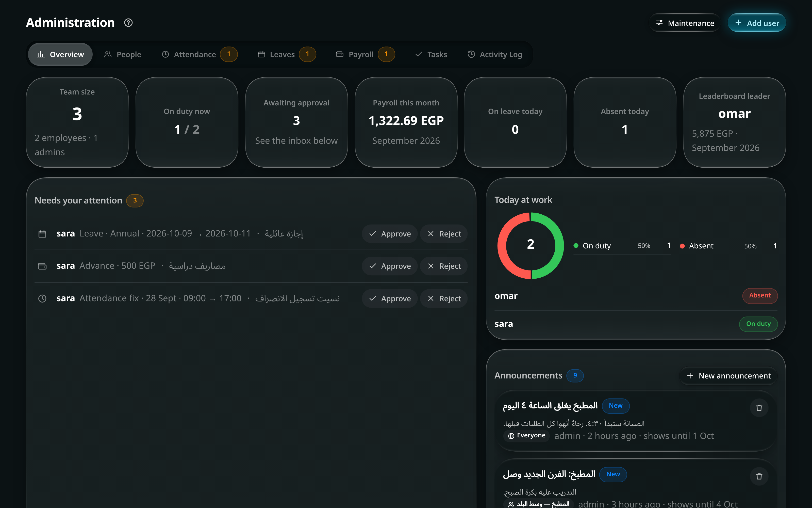812x508 pixels.
Task: Click the history icon on the Activity Log tab
Action: (x=471, y=54)
